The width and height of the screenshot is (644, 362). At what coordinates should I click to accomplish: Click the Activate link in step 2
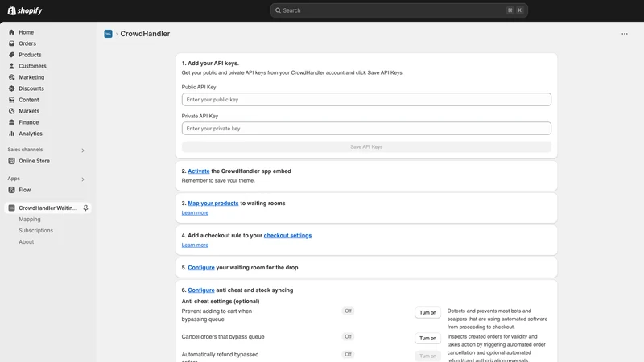pyautogui.click(x=198, y=171)
